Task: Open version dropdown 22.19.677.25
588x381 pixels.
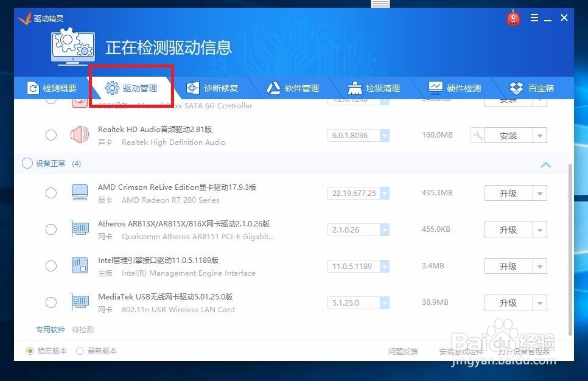Action: [x=384, y=193]
